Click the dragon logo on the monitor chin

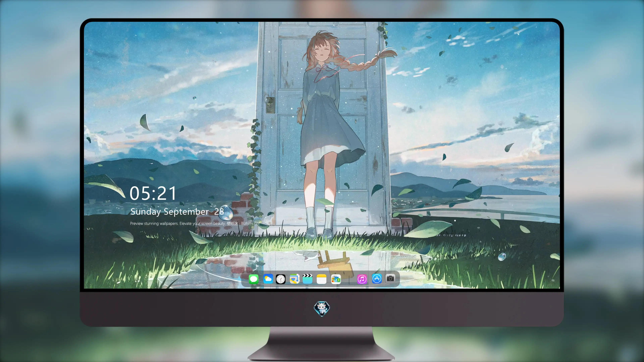(322, 309)
